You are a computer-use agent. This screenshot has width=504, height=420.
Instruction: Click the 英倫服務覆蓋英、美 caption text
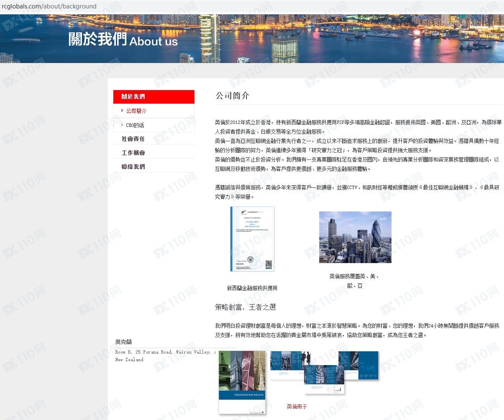coord(354,276)
